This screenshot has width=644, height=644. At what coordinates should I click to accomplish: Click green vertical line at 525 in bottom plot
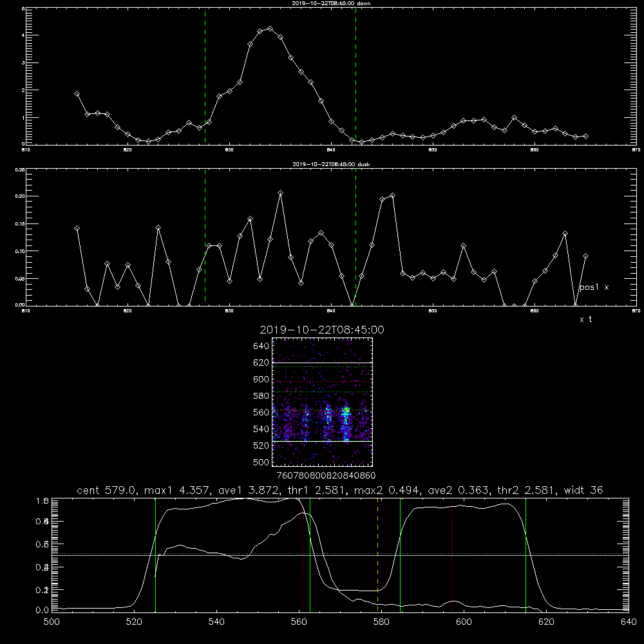coord(155,555)
